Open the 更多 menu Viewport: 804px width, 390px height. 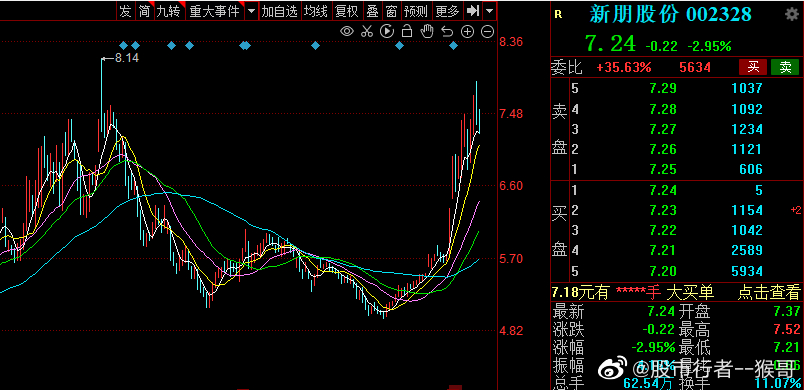447,11
